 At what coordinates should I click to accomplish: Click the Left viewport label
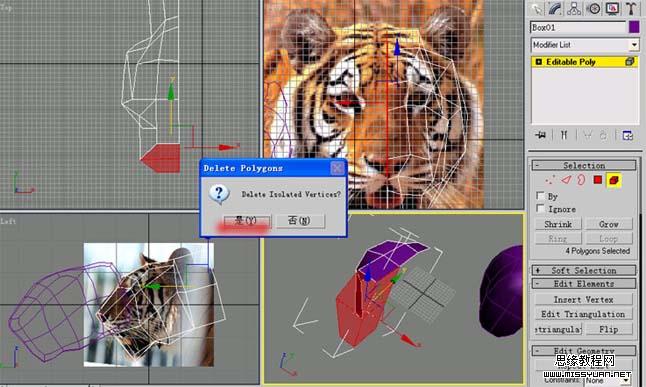8,221
